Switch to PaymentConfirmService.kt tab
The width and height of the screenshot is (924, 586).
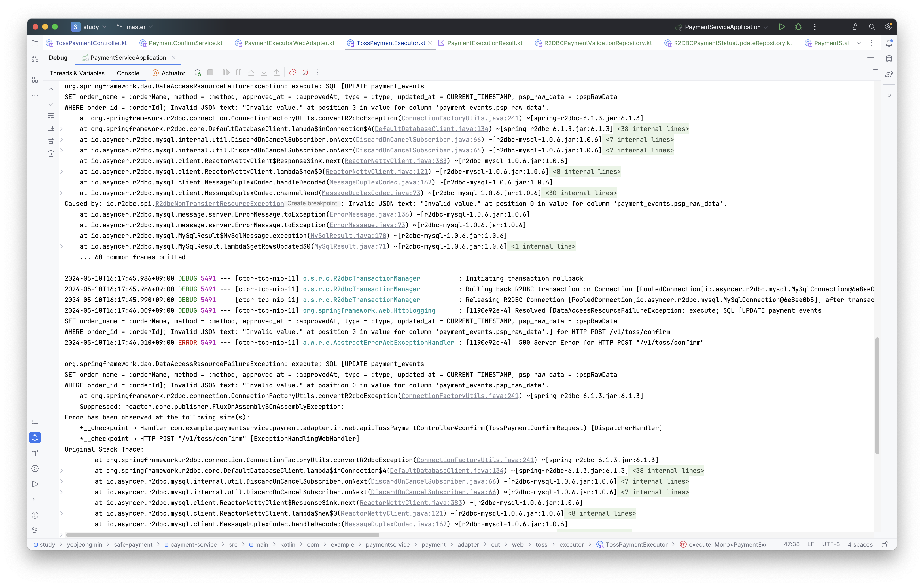(181, 43)
